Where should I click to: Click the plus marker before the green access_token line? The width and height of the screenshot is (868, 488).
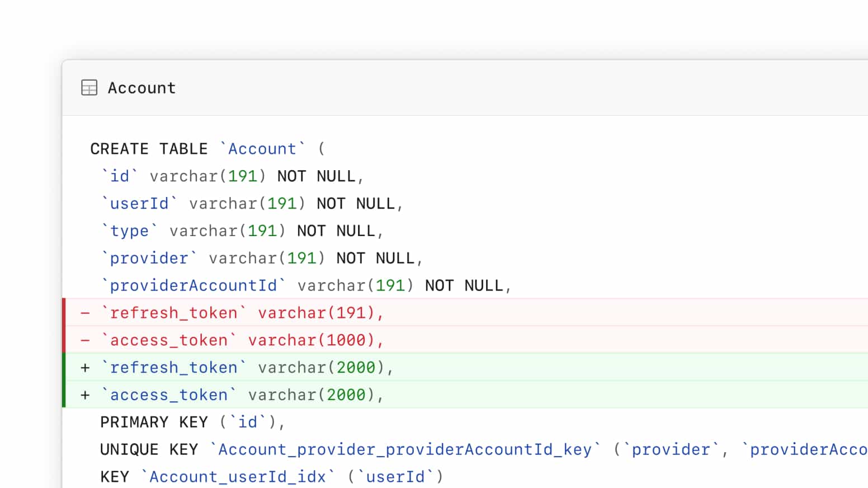[x=85, y=395]
